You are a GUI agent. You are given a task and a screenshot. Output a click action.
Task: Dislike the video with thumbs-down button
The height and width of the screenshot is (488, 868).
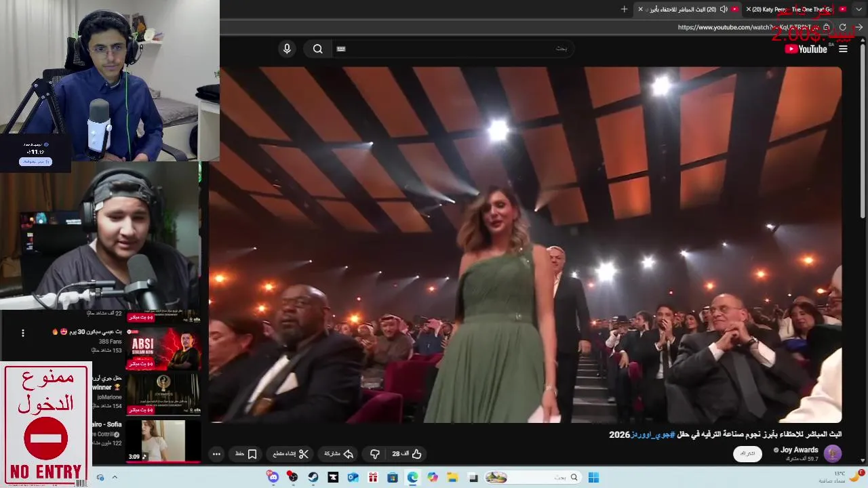[375, 454]
